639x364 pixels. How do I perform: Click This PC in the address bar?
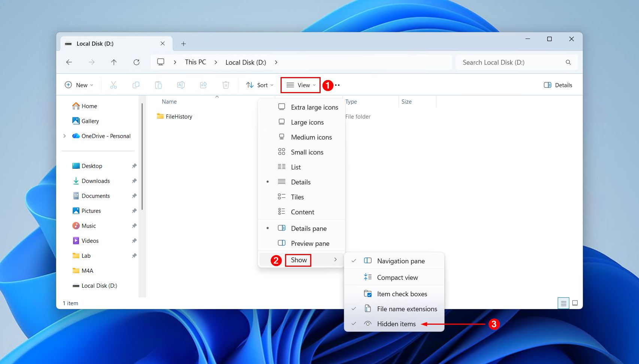(196, 62)
